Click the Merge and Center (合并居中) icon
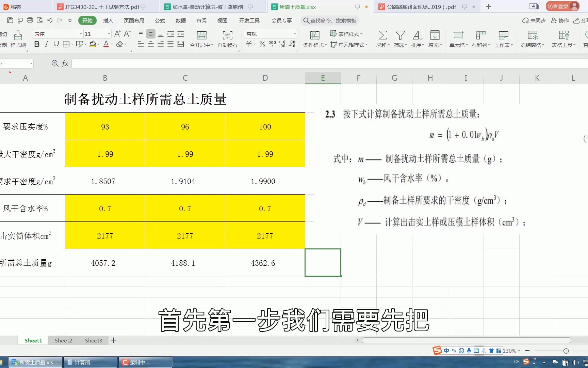The width and height of the screenshot is (588, 368). tap(201, 35)
